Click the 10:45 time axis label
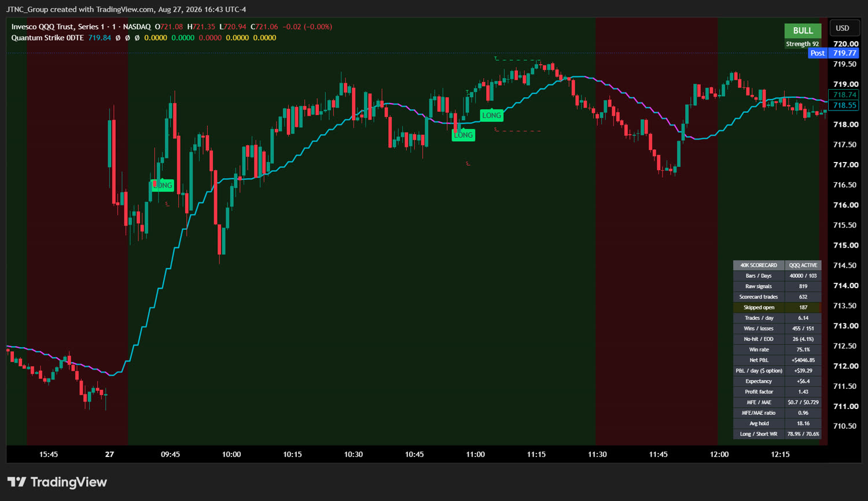Viewport: 868px width, 501px height. coord(414,454)
